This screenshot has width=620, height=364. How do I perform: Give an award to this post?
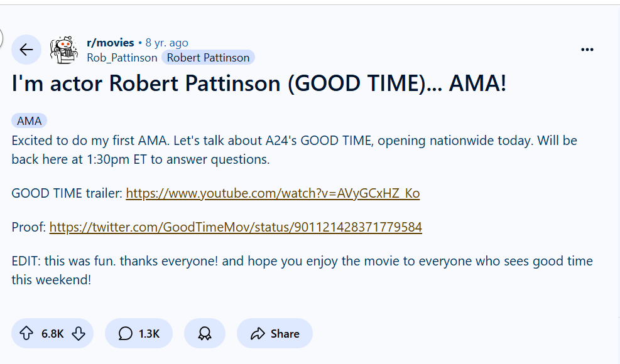(205, 333)
